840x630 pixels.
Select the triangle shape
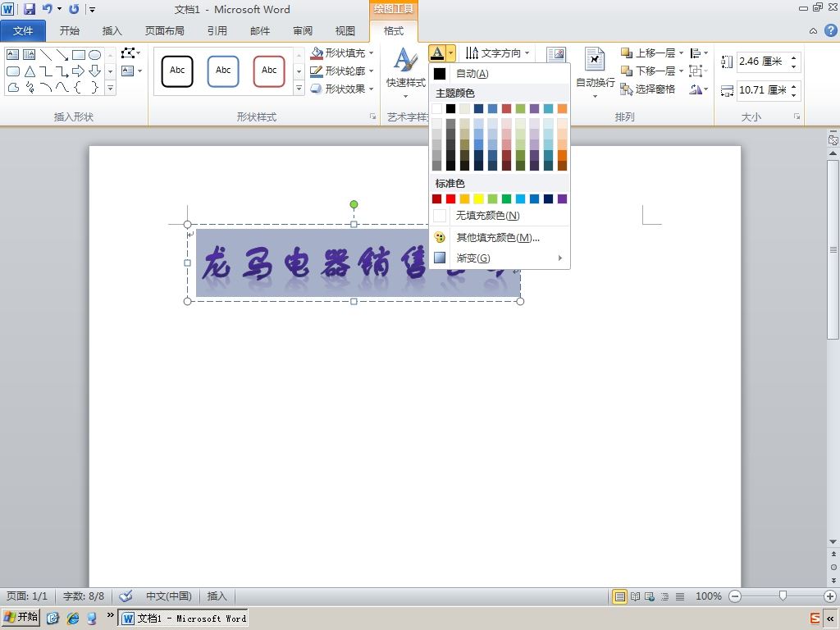[x=30, y=71]
